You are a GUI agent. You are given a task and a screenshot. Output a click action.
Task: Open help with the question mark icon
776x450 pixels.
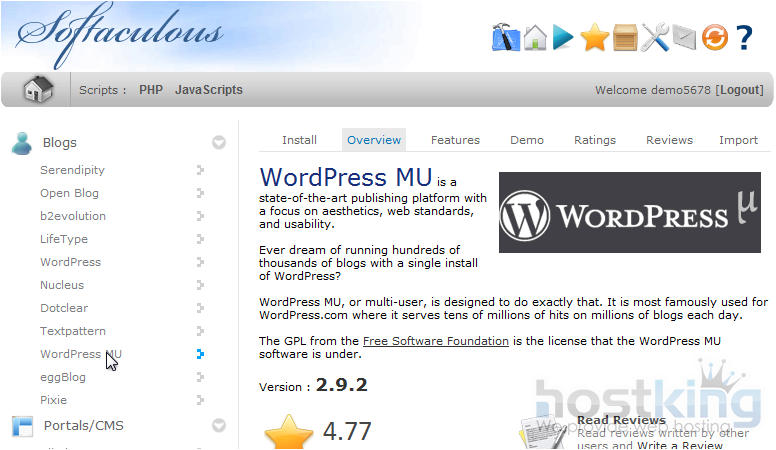click(744, 38)
